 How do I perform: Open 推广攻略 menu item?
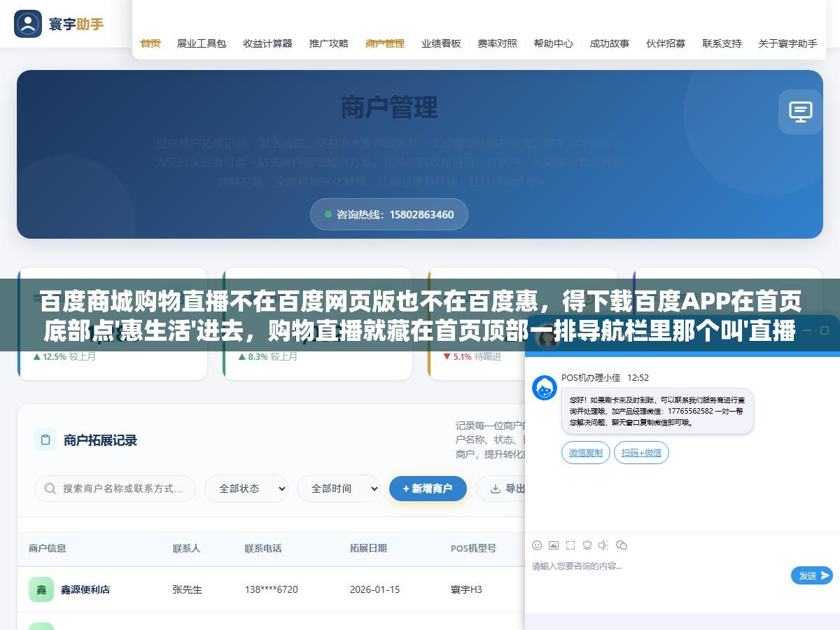point(329,43)
